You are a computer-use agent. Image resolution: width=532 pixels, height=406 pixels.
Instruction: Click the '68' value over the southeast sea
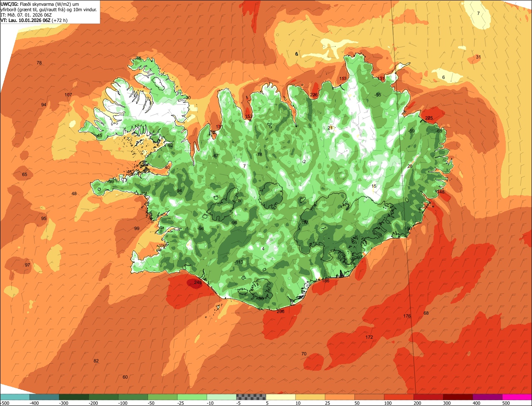click(426, 313)
